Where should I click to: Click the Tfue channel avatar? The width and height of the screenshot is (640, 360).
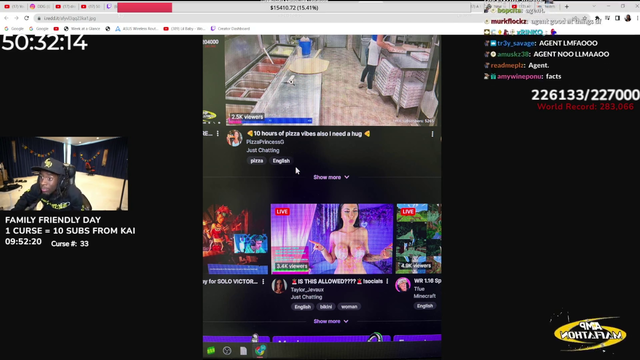tap(403, 285)
